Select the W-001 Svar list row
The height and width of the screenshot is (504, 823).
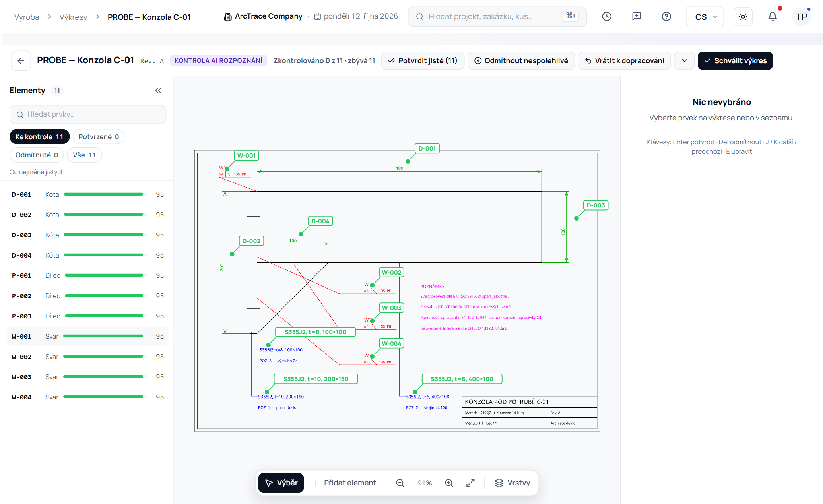coord(88,336)
